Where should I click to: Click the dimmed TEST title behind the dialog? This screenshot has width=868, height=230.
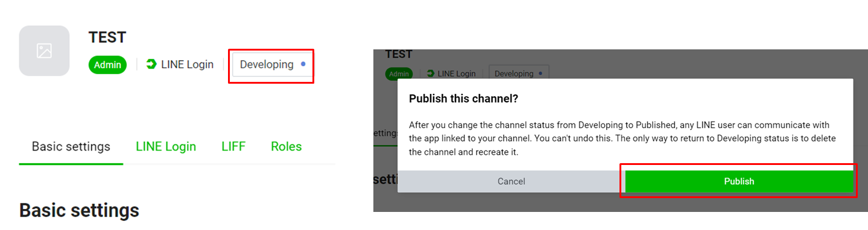[399, 54]
